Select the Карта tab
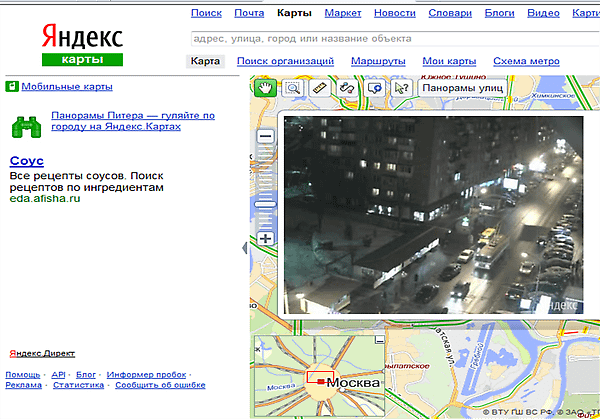This screenshot has height=419, width=600. tap(205, 61)
